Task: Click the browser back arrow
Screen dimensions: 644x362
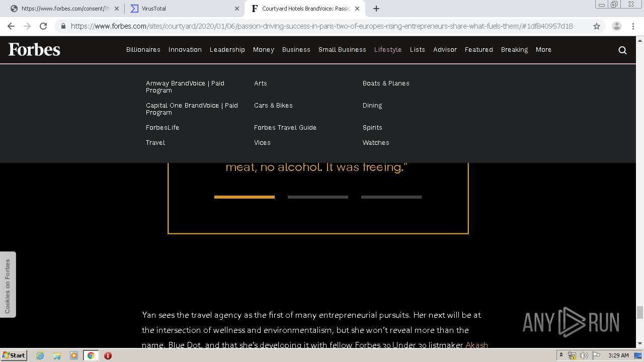Action: pos(11,26)
